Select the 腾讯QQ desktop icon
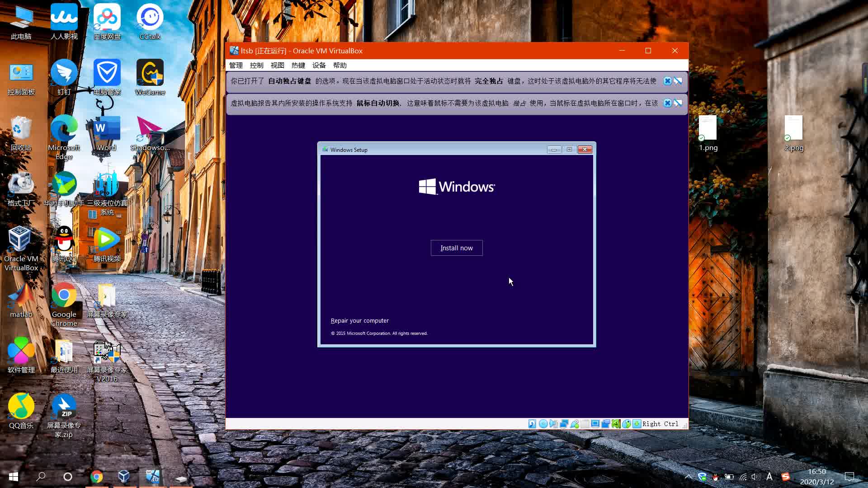The width and height of the screenshot is (868, 488). pos(64,244)
